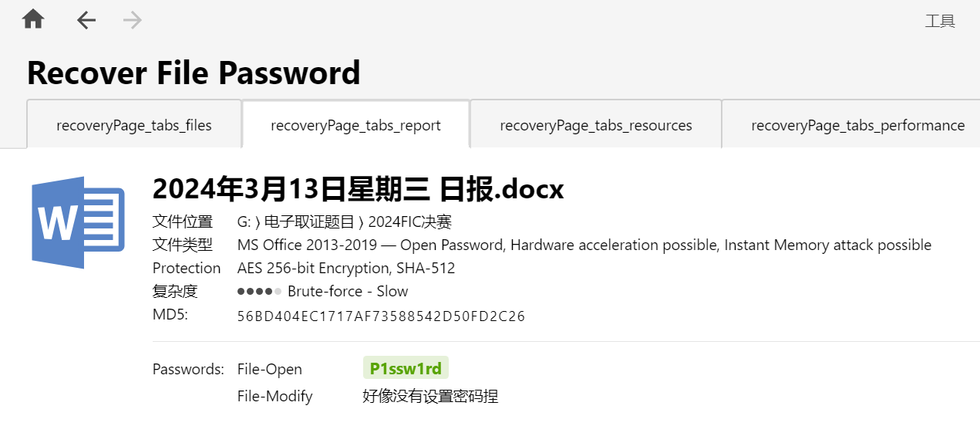Click the Brute-force - Slow label
Viewport: 980px width, 443px height.
pos(348,292)
